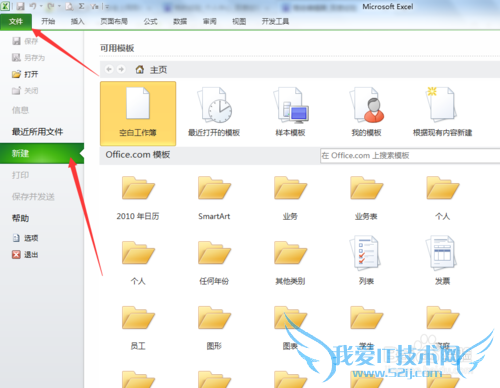The height and width of the screenshot is (388, 500).
Task: Click 关闭 (Close) in the sidebar
Action: (25, 90)
